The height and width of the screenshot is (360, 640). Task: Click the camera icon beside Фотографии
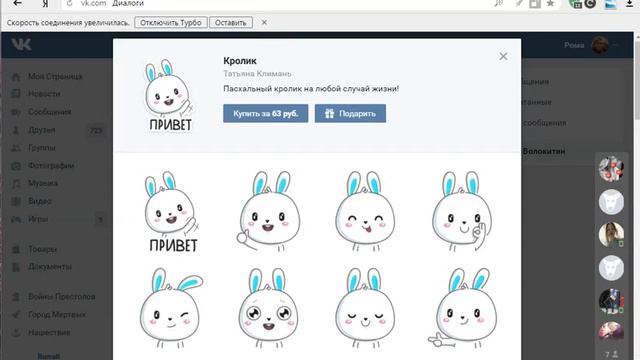(x=16, y=166)
